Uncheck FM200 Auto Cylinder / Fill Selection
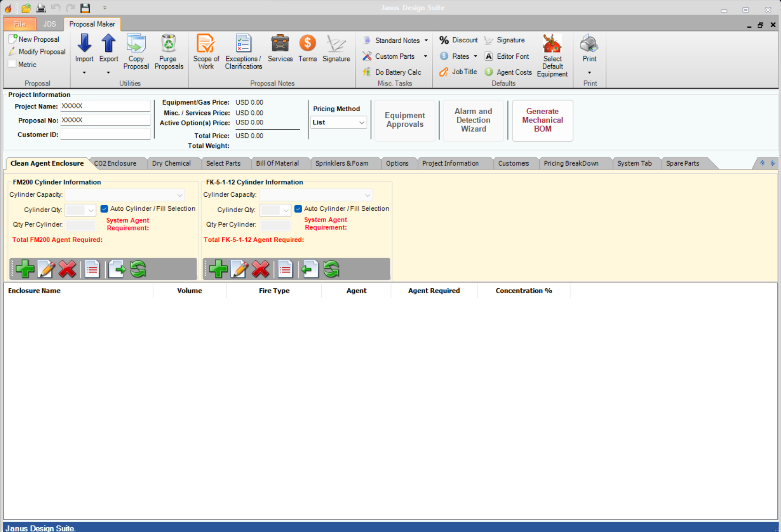Image resolution: width=781 pixels, height=532 pixels. [x=104, y=209]
